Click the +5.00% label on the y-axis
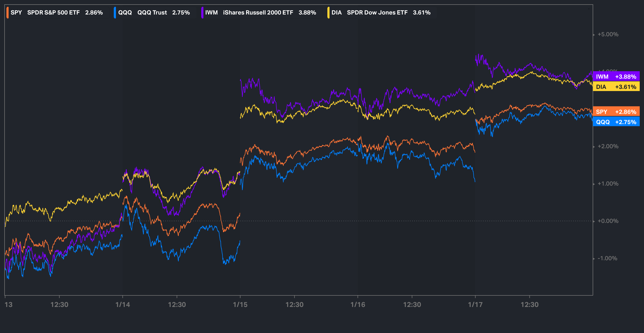The height and width of the screenshot is (333, 644). click(608, 34)
